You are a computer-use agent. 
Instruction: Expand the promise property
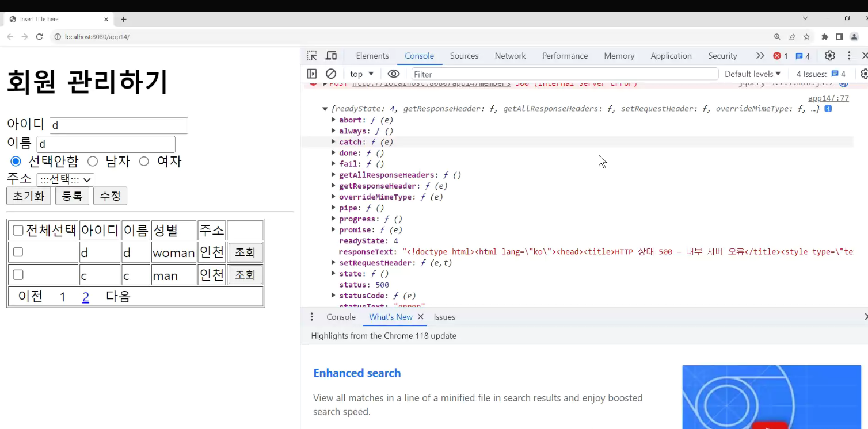[x=334, y=230]
